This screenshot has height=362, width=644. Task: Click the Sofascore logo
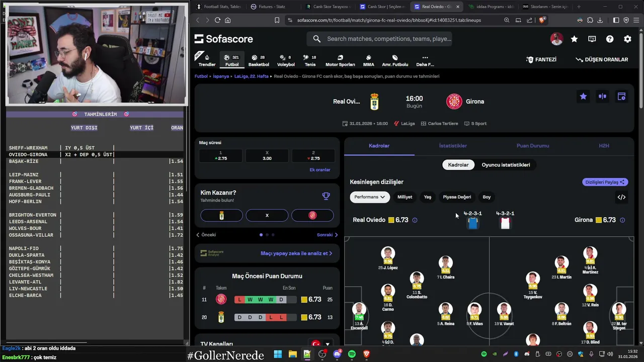point(224,39)
